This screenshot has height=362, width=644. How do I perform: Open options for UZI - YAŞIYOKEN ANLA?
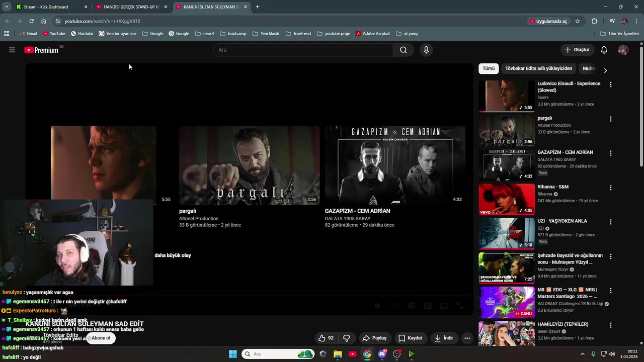click(611, 222)
